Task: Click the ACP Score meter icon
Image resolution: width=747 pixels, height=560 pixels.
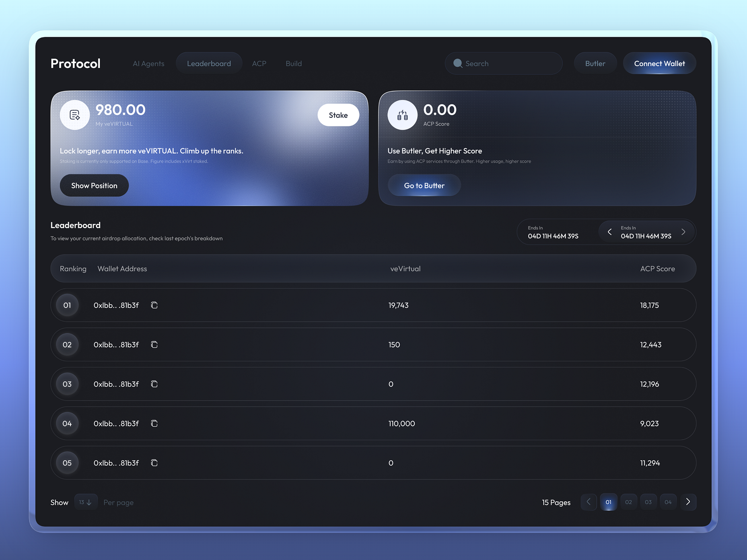Action: point(402,114)
